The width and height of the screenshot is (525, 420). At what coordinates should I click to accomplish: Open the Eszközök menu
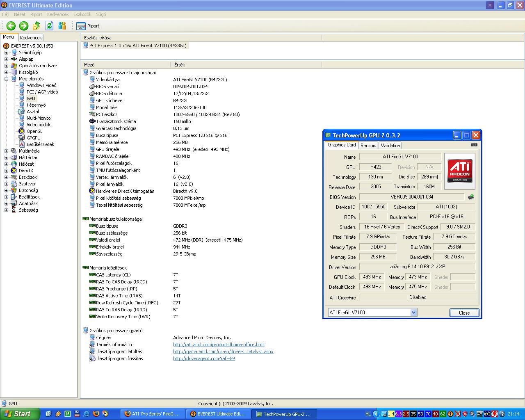coord(82,14)
